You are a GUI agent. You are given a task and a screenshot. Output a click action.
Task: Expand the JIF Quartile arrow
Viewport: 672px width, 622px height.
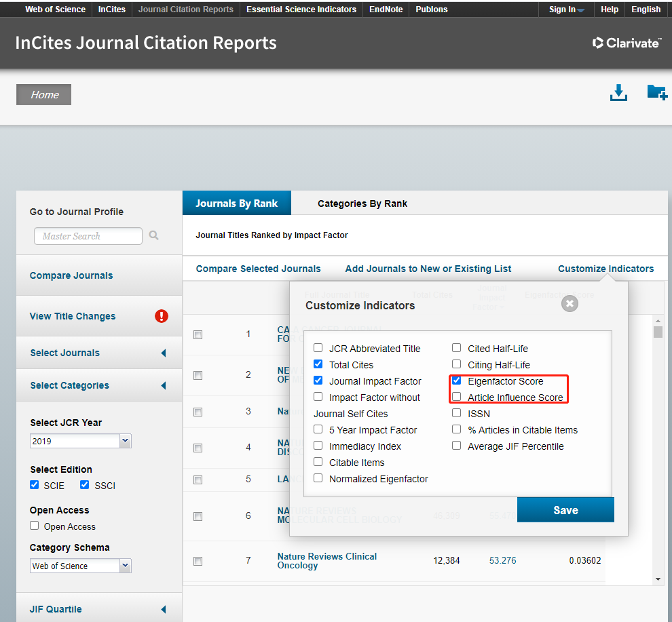(164, 609)
